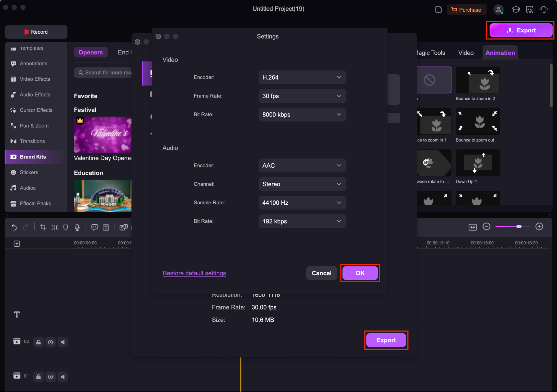
Task: Click the undo arrow icon
Action: (x=14, y=227)
